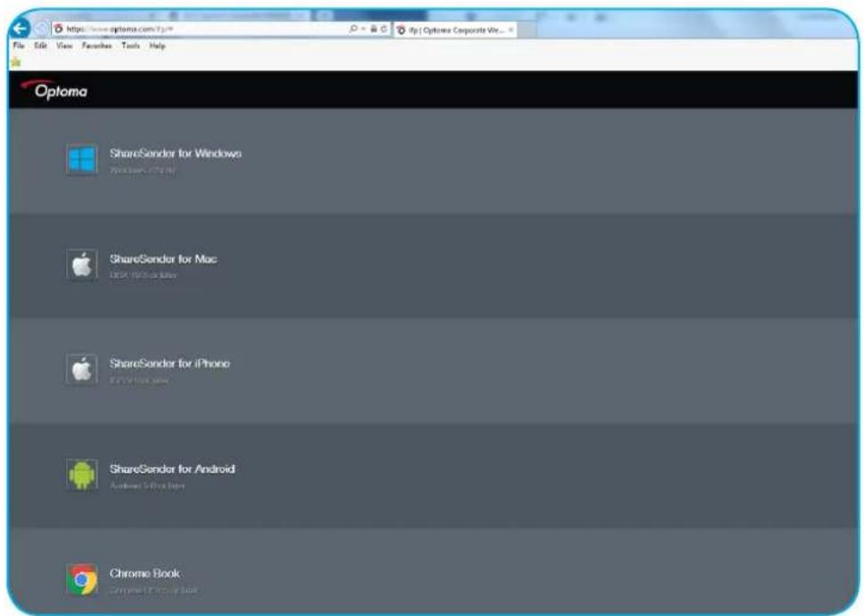This screenshot has width=864, height=616.
Task: Open the Help menu
Action: coord(157,46)
